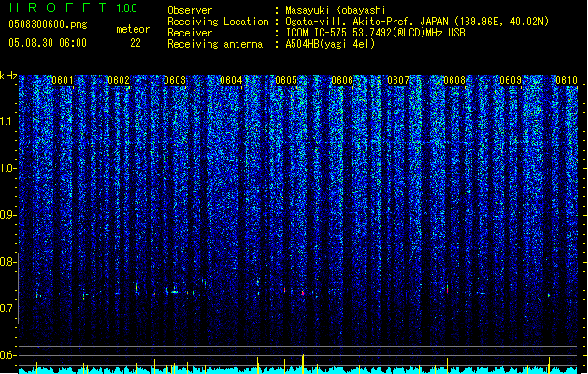Click the 0606 time marker

(342, 80)
